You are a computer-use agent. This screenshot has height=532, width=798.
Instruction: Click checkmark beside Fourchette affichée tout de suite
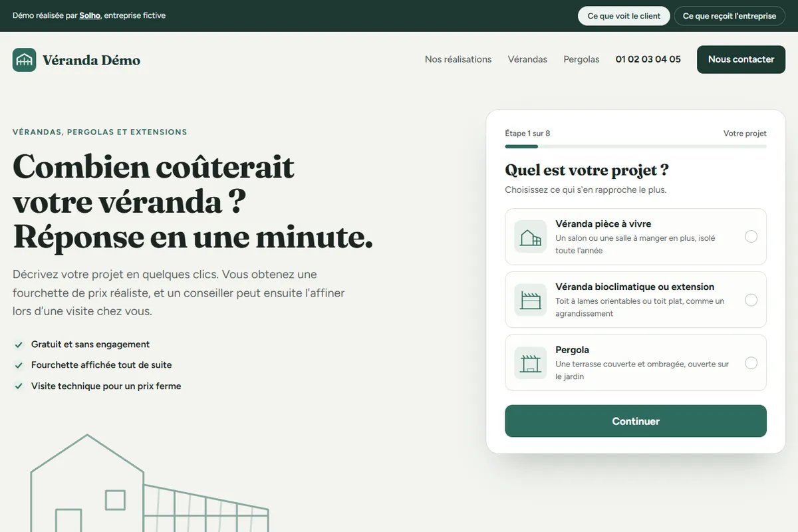coord(19,365)
